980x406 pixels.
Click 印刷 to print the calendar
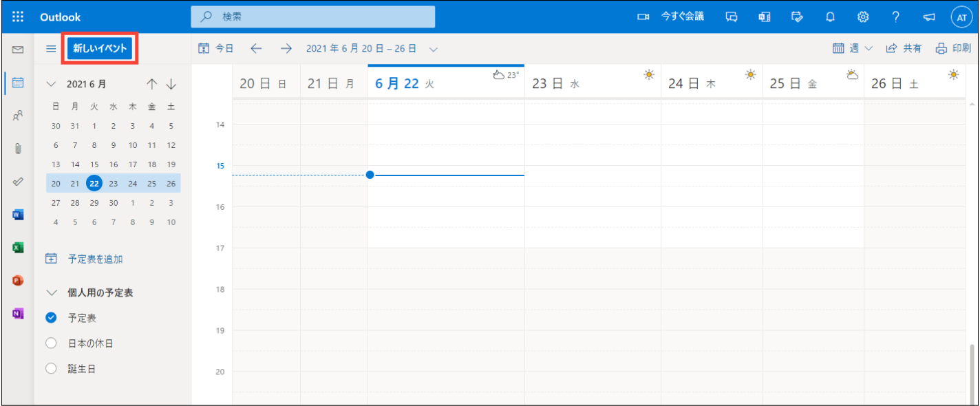click(x=953, y=48)
